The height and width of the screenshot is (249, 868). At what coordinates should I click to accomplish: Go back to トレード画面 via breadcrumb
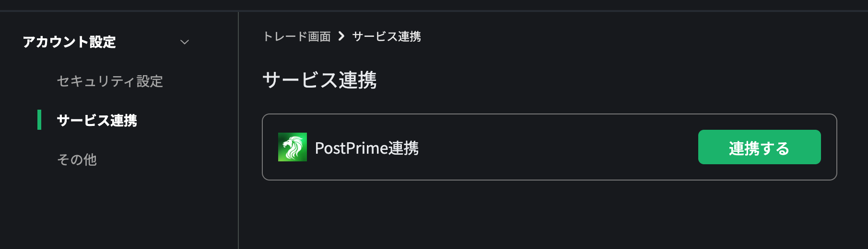297,36
